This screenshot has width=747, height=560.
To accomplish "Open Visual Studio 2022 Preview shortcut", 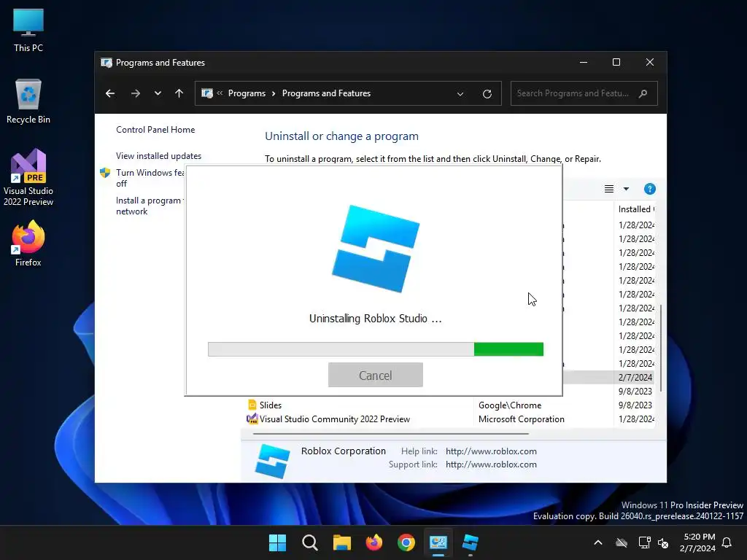I will pos(28,177).
